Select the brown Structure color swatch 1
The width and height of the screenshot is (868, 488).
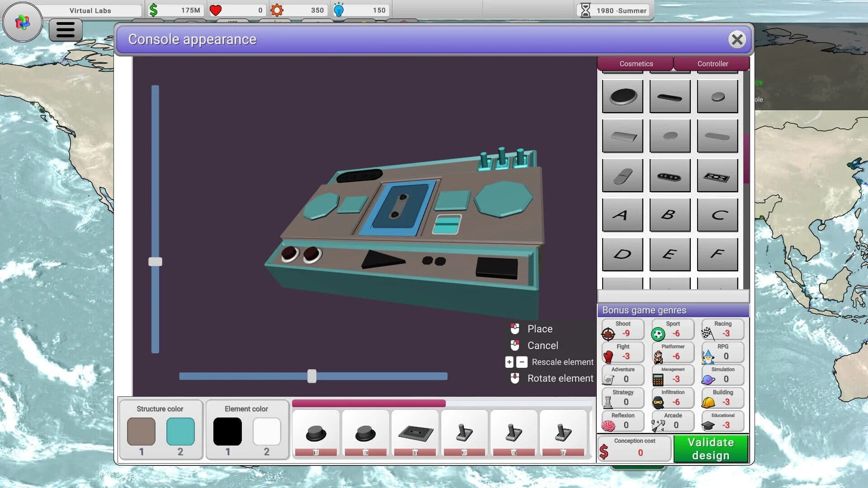tap(141, 431)
